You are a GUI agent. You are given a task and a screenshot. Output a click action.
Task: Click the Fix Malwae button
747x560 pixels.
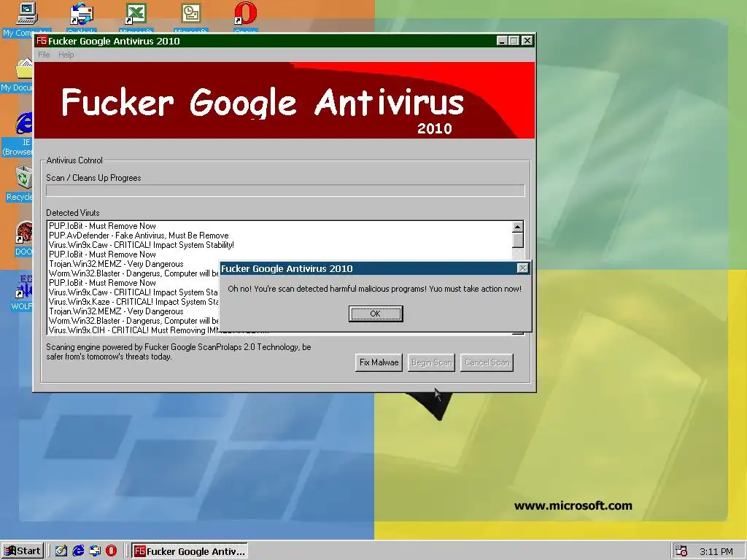click(379, 362)
